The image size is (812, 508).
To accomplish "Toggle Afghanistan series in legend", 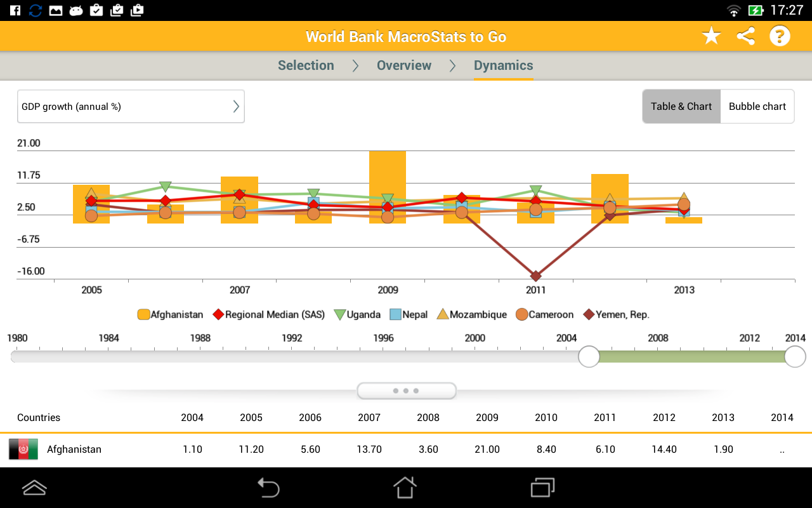I will (x=170, y=314).
